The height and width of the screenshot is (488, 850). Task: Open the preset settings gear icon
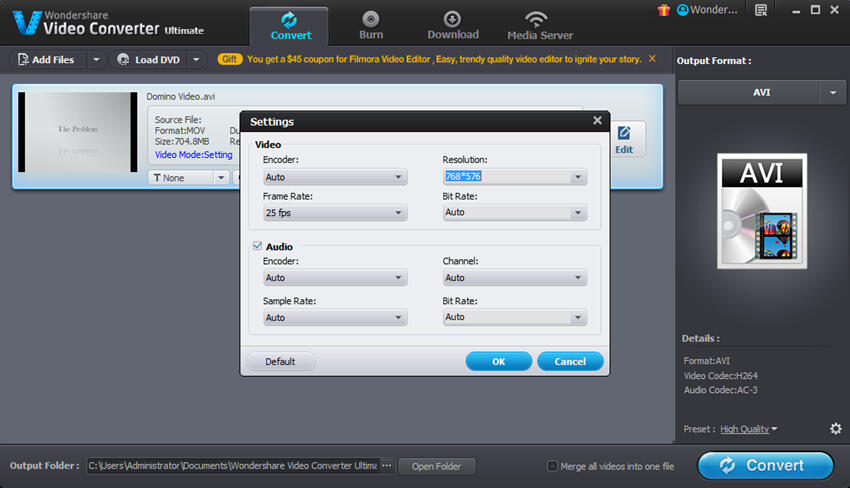(x=836, y=429)
